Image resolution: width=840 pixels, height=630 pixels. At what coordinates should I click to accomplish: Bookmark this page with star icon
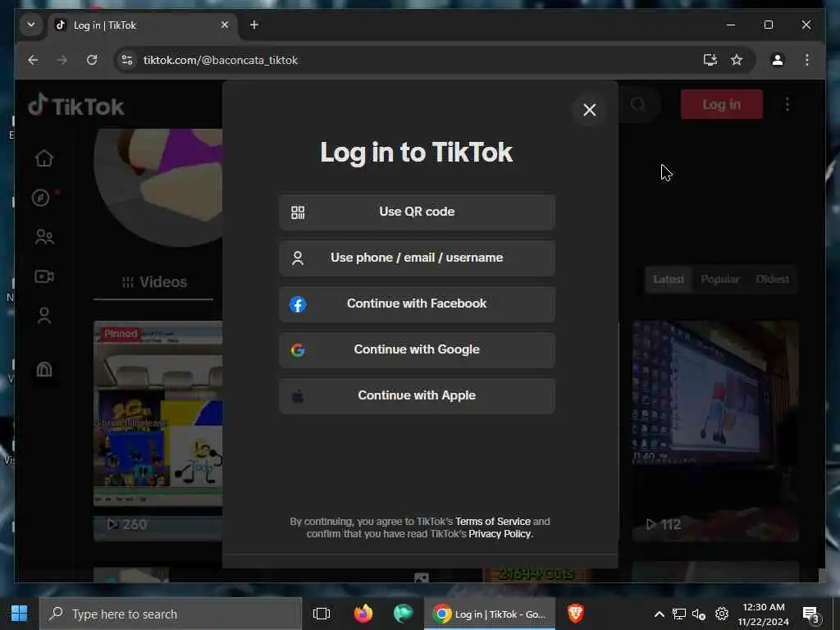pyautogui.click(x=737, y=60)
